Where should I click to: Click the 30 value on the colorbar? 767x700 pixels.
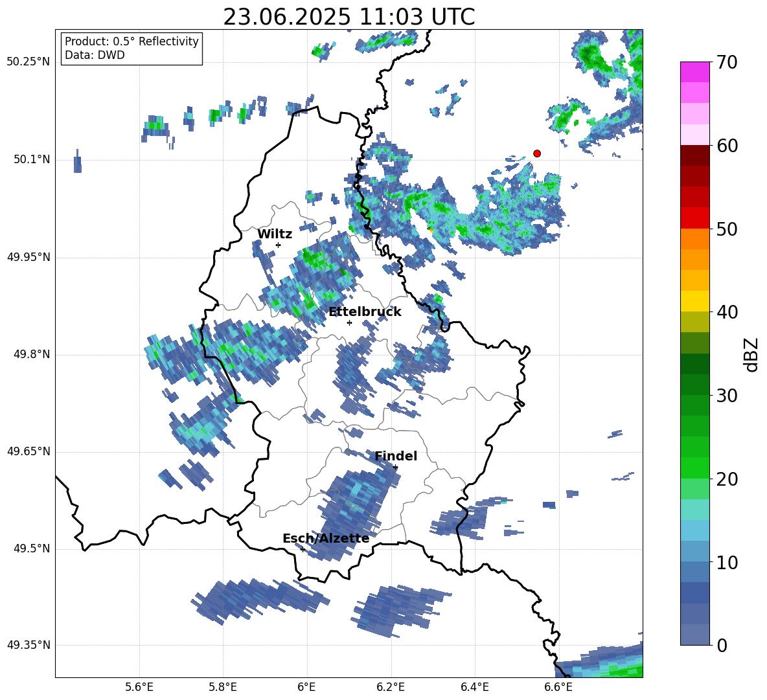[726, 396]
